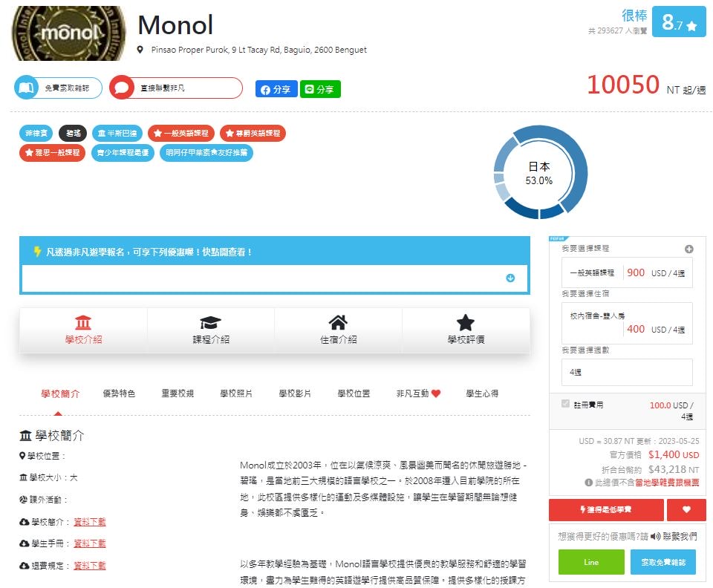The height and width of the screenshot is (588, 713).
Task: Click 直接聯繫非凡 contact button
Action: tap(176, 88)
